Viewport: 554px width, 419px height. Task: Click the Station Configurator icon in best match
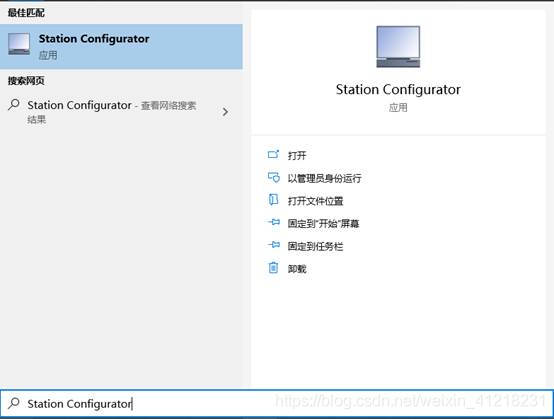[x=19, y=44]
